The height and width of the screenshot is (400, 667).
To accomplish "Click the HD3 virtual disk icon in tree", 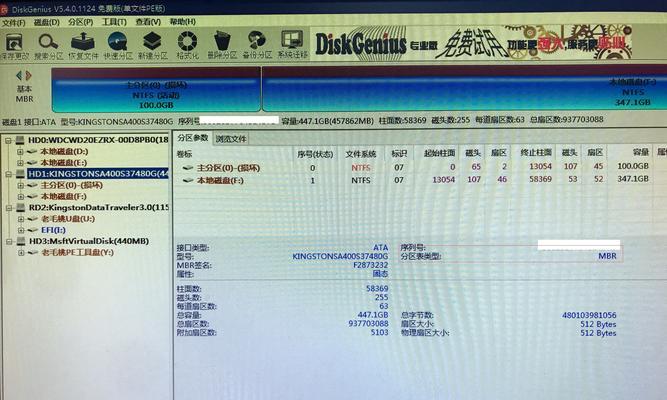I will (x=20, y=241).
